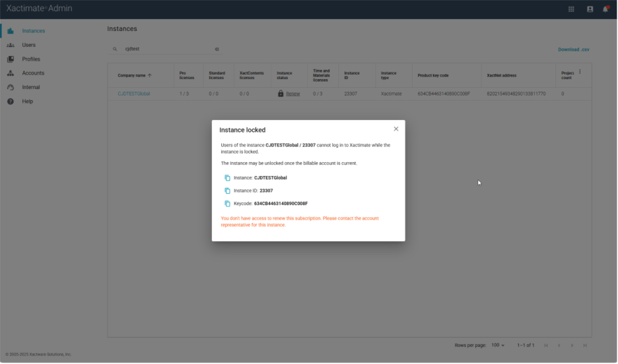Copy the Instance ID 23307
Screen dimensions: 618x364
click(x=227, y=191)
